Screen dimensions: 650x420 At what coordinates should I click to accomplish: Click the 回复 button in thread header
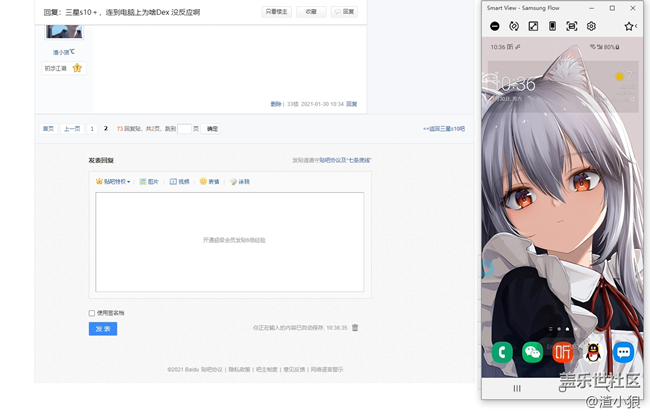click(344, 12)
